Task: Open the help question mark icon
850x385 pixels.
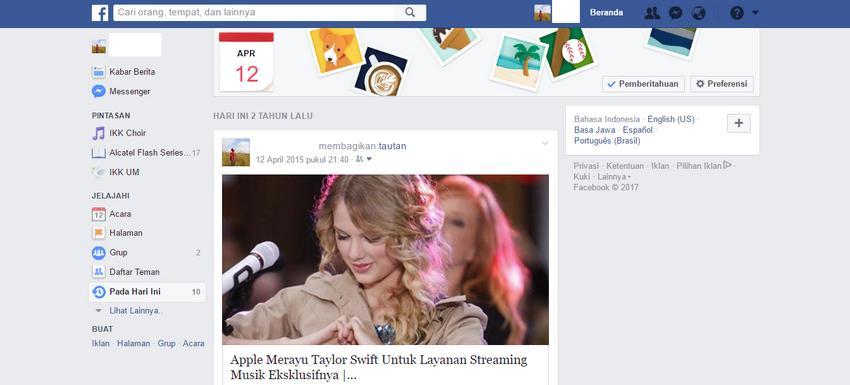Action: [737, 13]
